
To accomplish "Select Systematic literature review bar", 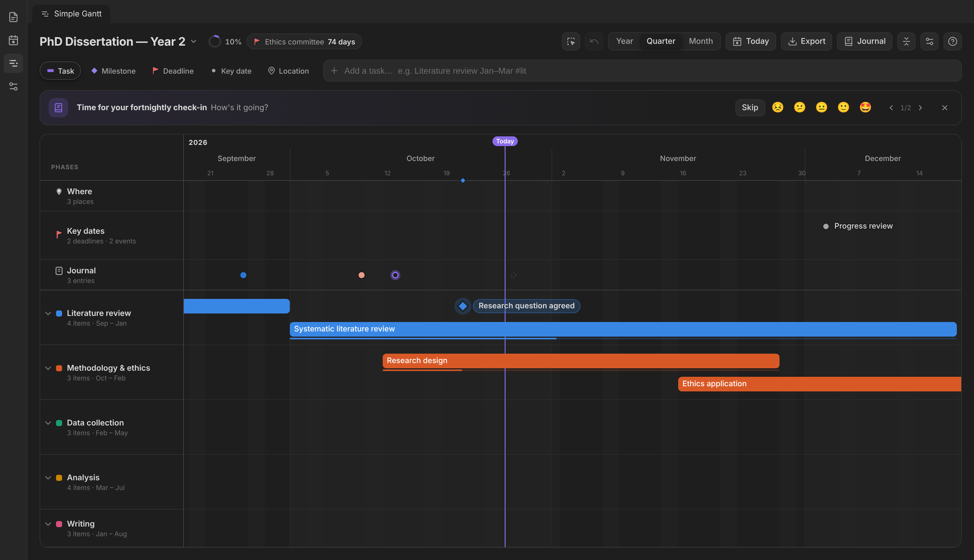I will coord(623,329).
